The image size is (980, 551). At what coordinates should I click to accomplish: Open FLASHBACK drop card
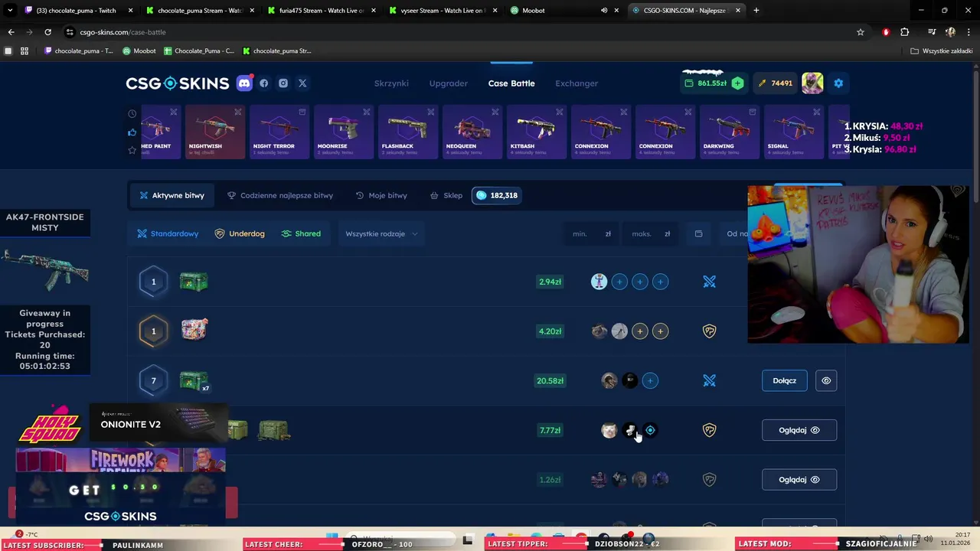pyautogui.click(x=408, y=132)
